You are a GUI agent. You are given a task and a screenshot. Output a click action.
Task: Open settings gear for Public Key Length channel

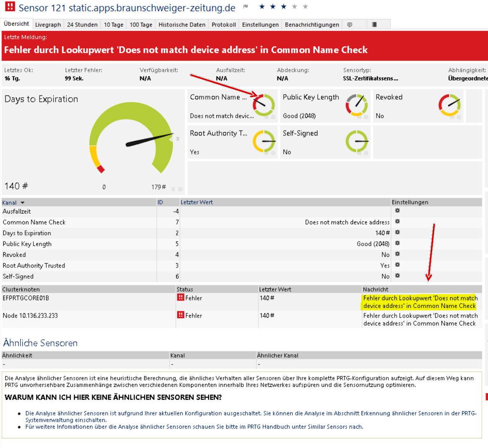tap(398, 244)
